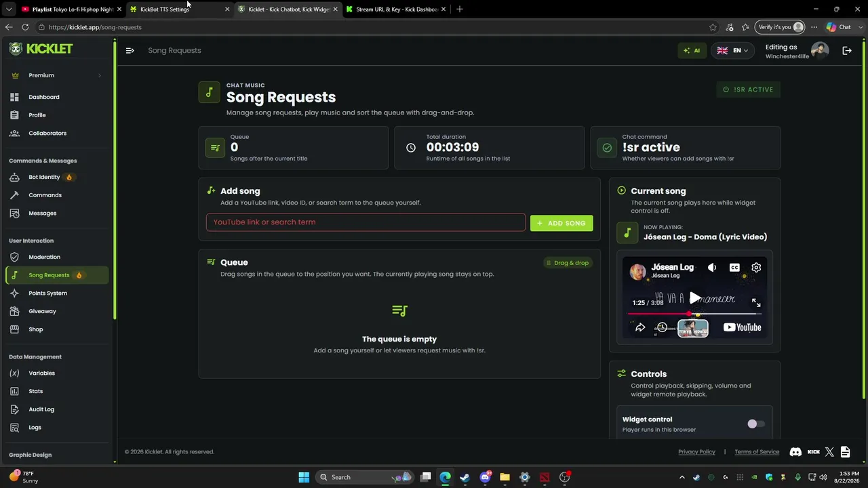Open the Privacy Policy link
This screenshot has width=868, height=488.
tap(696, 452)
